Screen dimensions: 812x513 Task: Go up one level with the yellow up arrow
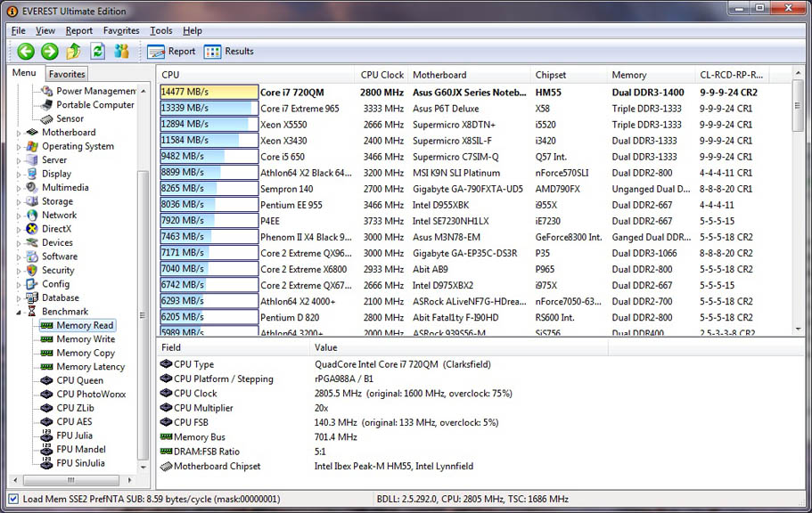click(74, 52)
